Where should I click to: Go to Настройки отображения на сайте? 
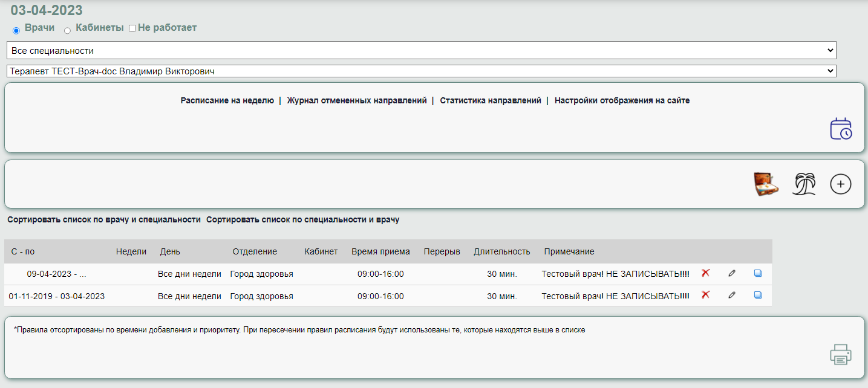pyautogui.click(x=622, y=101)
